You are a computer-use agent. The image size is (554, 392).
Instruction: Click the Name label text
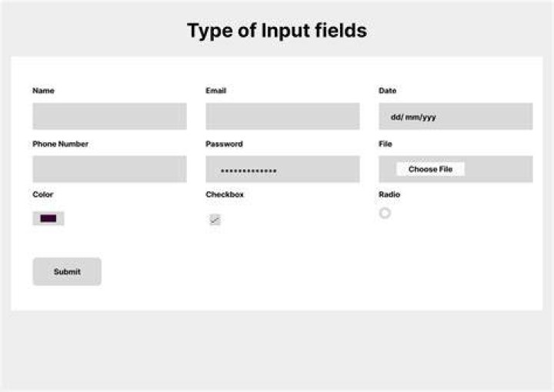tap(43, 91)
